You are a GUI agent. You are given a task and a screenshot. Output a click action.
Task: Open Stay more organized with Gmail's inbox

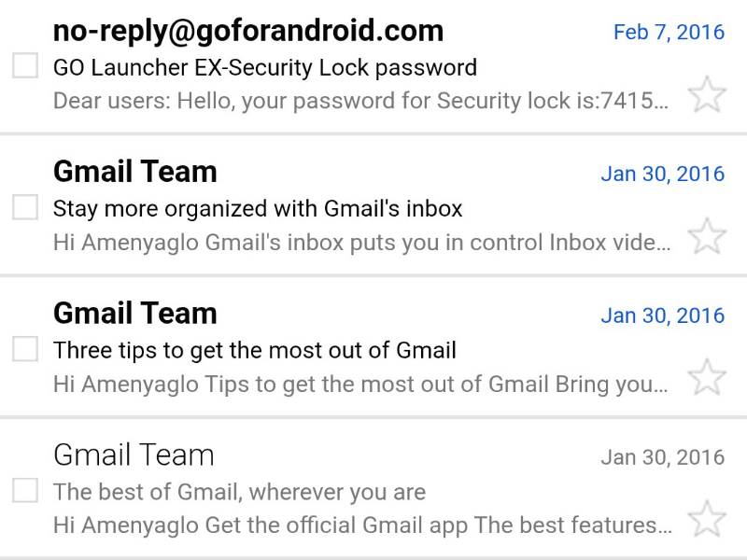point(258,209)
